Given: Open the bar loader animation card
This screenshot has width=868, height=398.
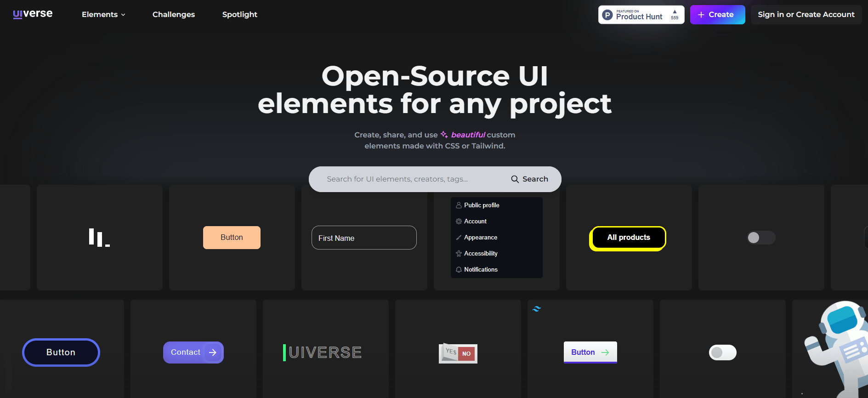Looking at the screenshot, I should pyautogui.click(x=100, y=238).
